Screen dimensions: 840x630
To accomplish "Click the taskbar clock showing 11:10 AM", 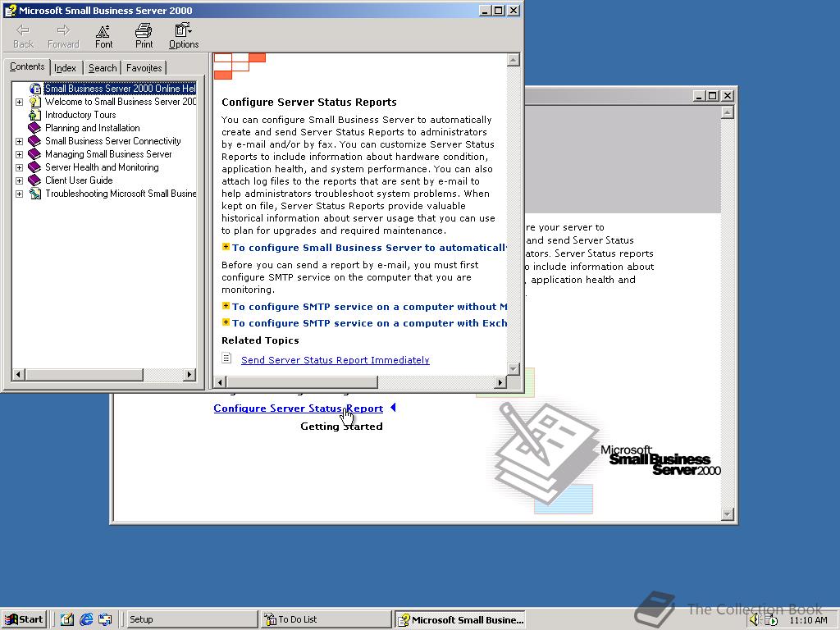I will click(808, 620).
